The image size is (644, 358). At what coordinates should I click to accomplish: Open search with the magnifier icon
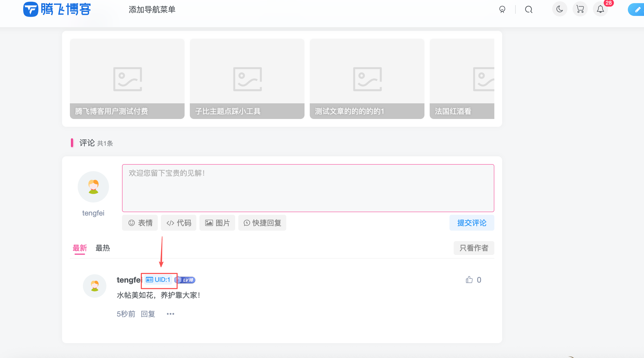(x=529, y=9)
